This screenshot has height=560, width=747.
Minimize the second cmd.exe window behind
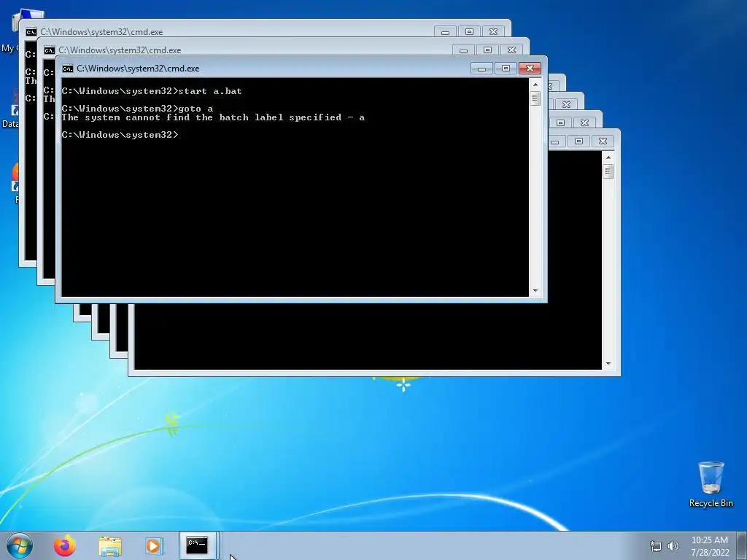point(463,50)
